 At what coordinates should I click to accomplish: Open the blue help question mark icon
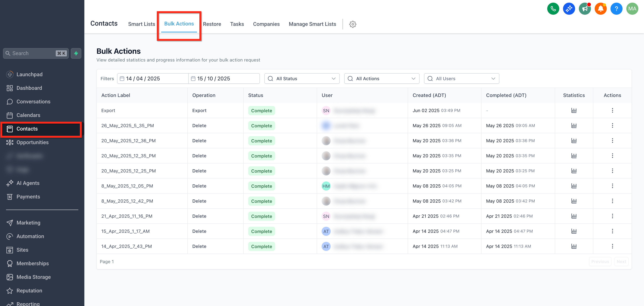616,9
